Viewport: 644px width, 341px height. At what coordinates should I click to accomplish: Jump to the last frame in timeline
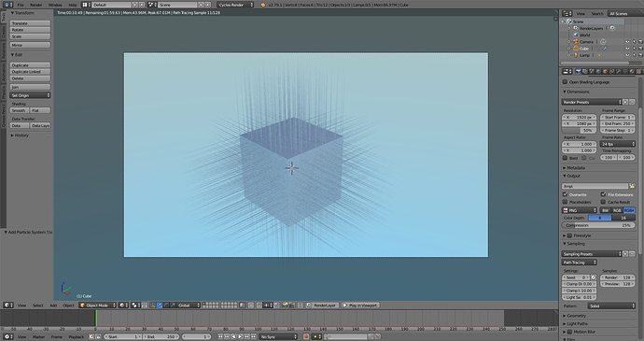254,337
